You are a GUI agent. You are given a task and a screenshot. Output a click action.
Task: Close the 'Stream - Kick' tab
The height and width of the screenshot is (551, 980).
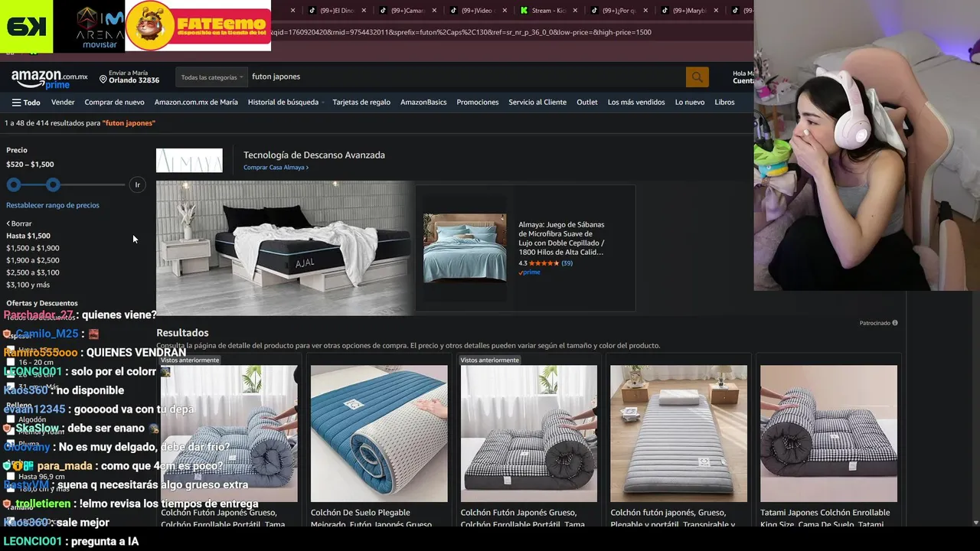click(x=575, y=11)
